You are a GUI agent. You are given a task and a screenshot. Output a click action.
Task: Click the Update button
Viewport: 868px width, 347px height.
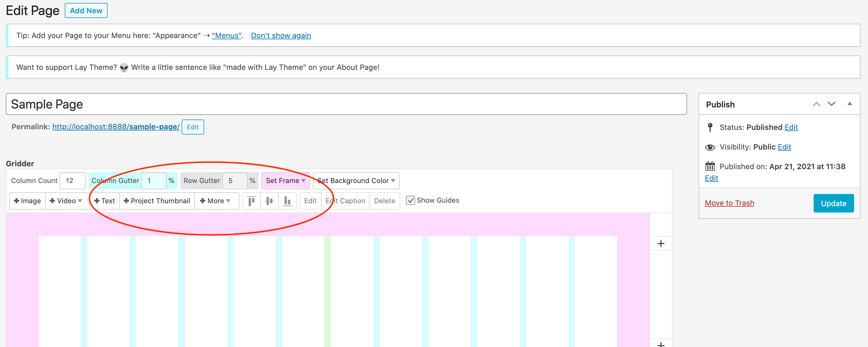point(833,203)
